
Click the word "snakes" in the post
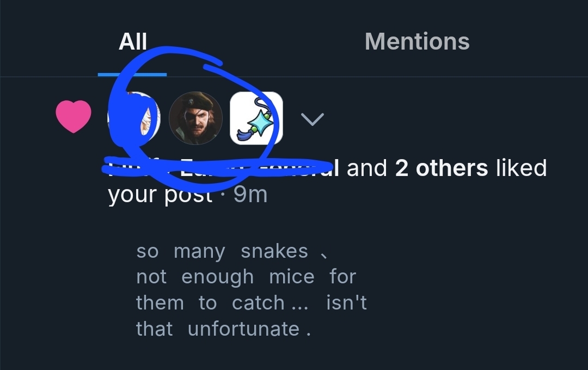pyautogui.click(x=274, y=251)
